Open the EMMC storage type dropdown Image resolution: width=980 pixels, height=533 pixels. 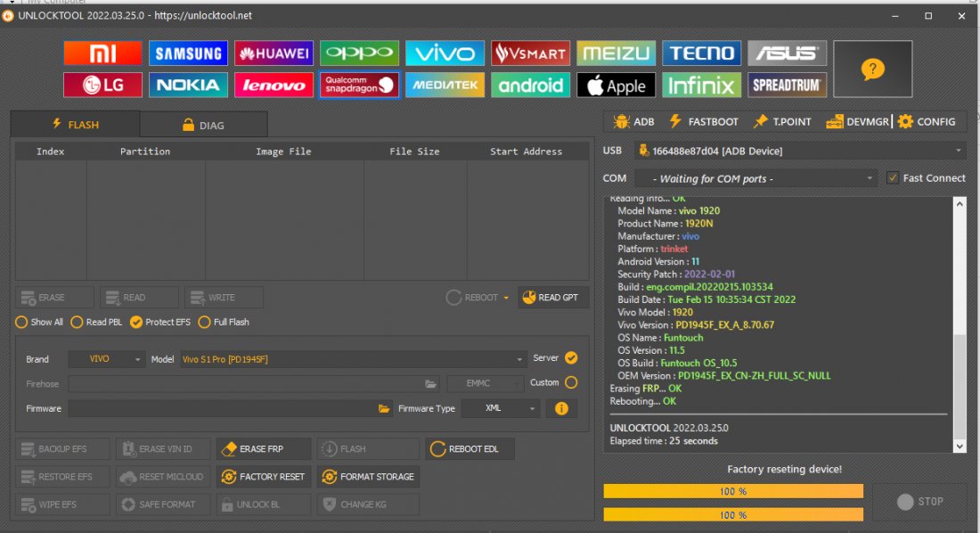point(485,383)
